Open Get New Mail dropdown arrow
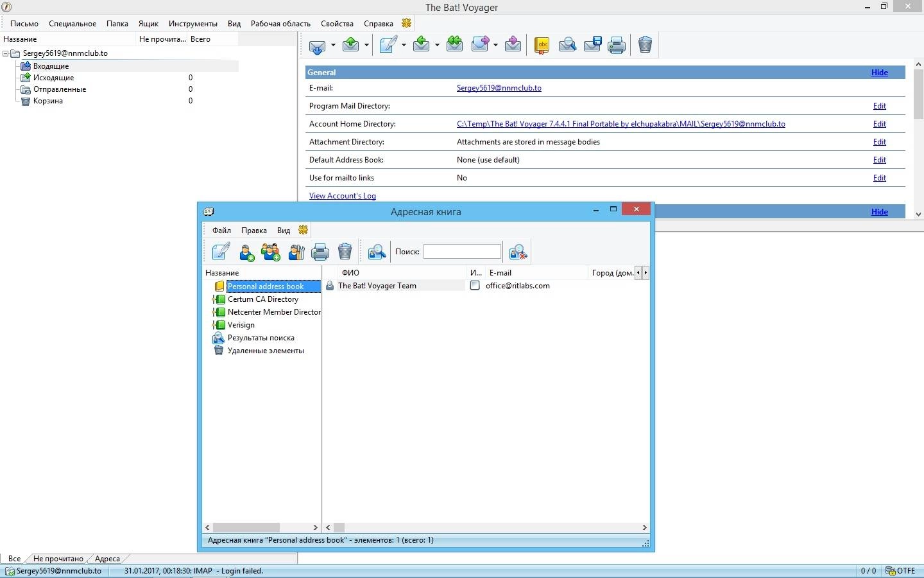 (x=333, y=45)
